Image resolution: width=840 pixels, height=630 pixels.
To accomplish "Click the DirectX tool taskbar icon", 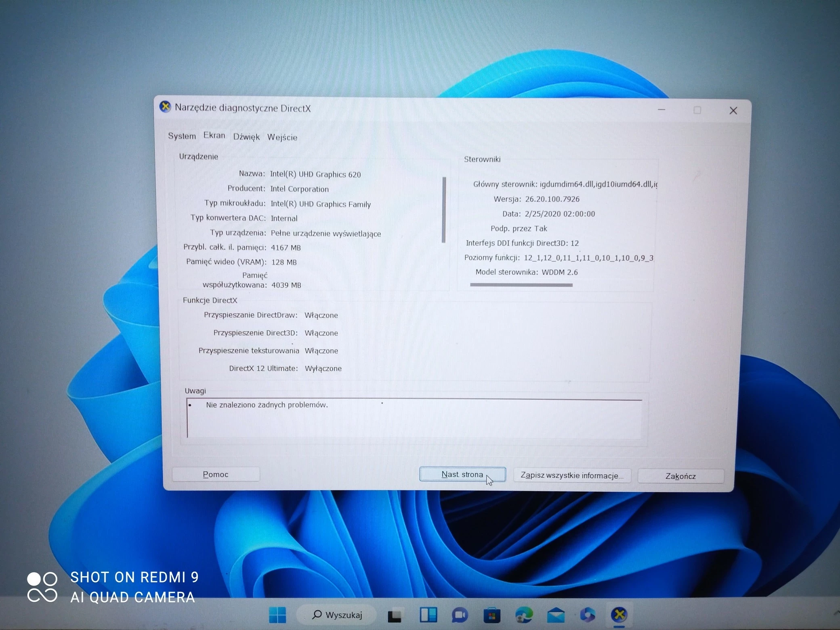I will [619, 615].
